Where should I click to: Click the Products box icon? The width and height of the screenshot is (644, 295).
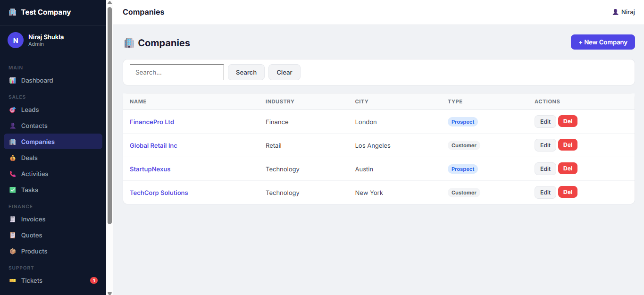click(13, 252)
